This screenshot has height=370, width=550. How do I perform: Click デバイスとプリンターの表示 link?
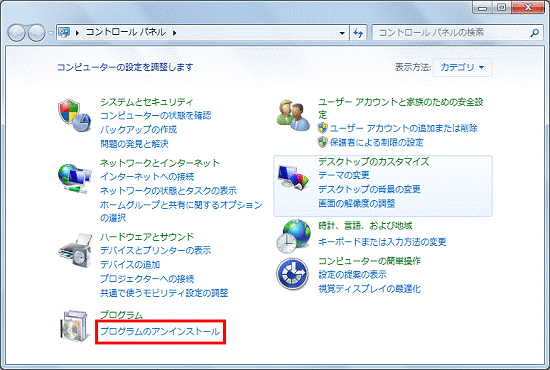(155, 250)
